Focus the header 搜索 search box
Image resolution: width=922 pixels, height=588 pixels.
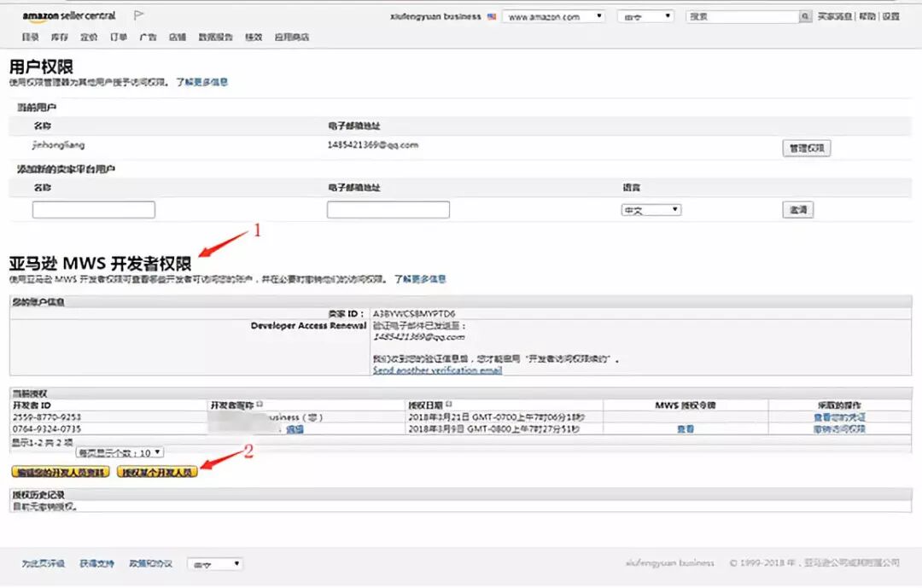pyautogui.click(x=743, y=16)
